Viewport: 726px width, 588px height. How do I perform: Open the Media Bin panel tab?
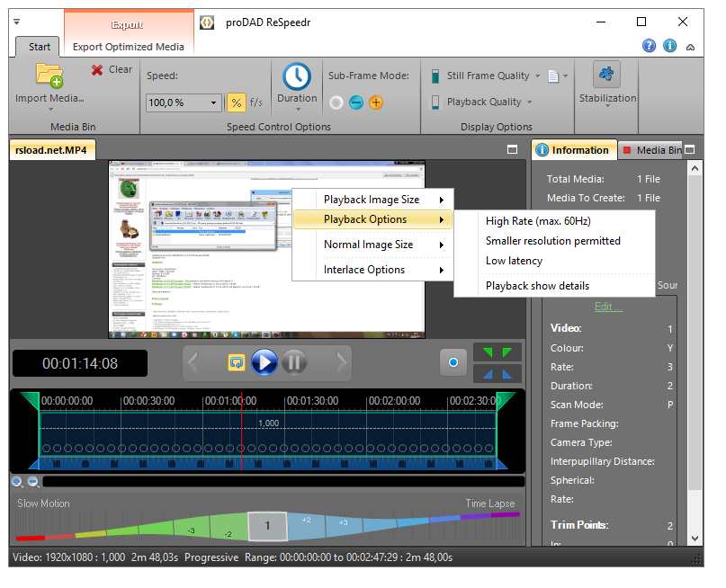pyautogui.click(x=652, y=150)
